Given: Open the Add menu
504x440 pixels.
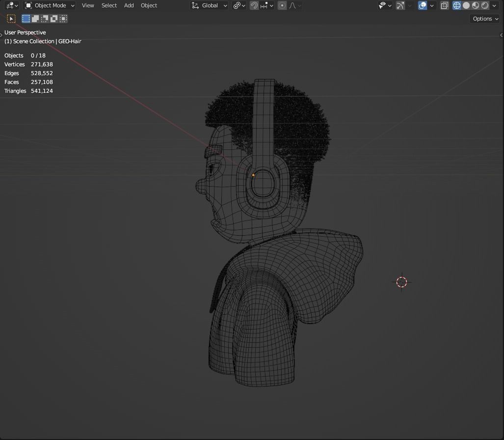Looking at the screenshot, I should click(x=129, y=5).
